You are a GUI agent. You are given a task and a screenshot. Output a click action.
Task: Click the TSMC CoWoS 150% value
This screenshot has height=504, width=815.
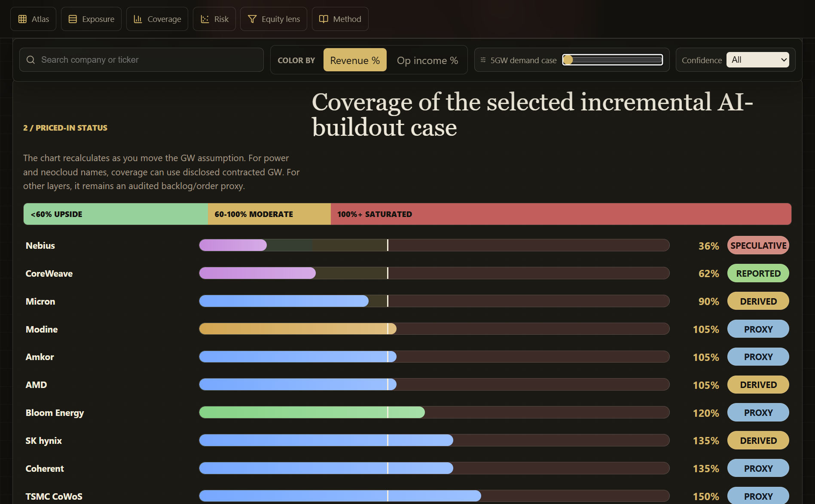[706, 497]
